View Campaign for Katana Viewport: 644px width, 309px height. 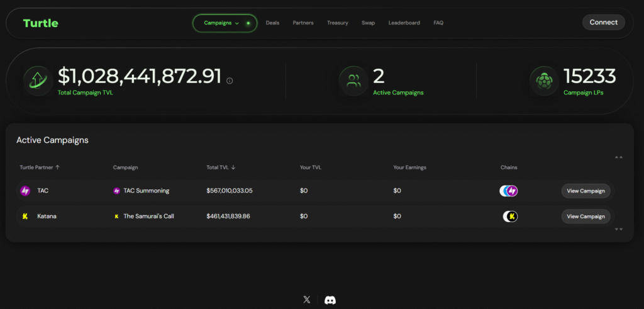586,216
